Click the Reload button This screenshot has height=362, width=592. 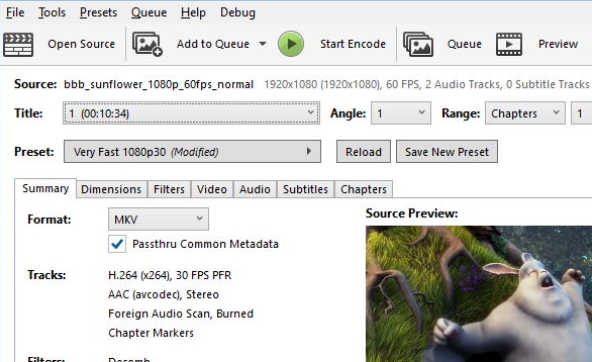(364, 152)
